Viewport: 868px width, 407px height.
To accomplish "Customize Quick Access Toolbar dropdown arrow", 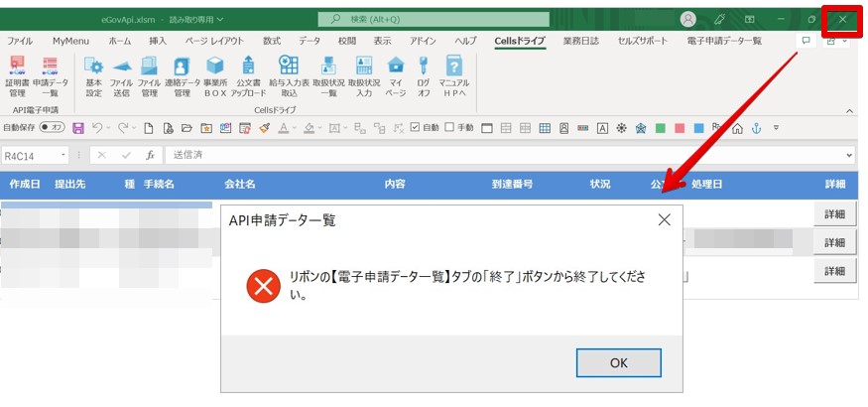I will point(776,128).
